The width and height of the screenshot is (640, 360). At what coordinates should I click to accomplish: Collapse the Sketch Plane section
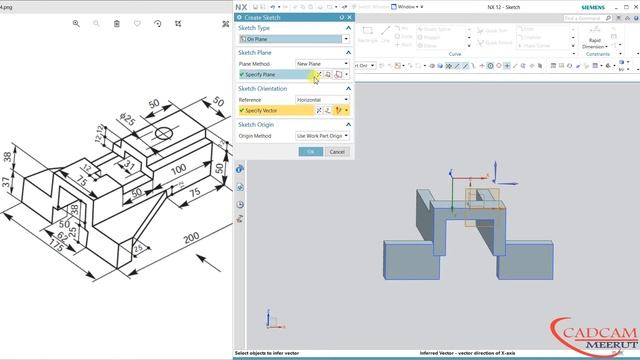[348, 53]
